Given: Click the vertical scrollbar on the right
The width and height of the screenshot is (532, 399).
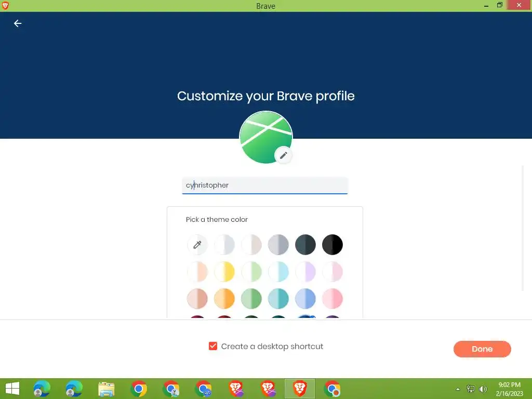Looking at the screenshot, I should tap(523, 228).
